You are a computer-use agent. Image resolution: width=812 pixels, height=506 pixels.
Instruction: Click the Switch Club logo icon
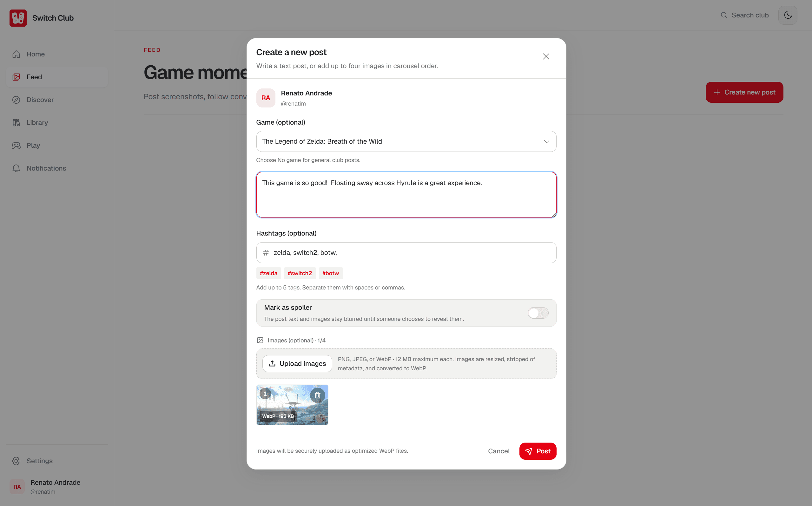(x=18, y=18)
